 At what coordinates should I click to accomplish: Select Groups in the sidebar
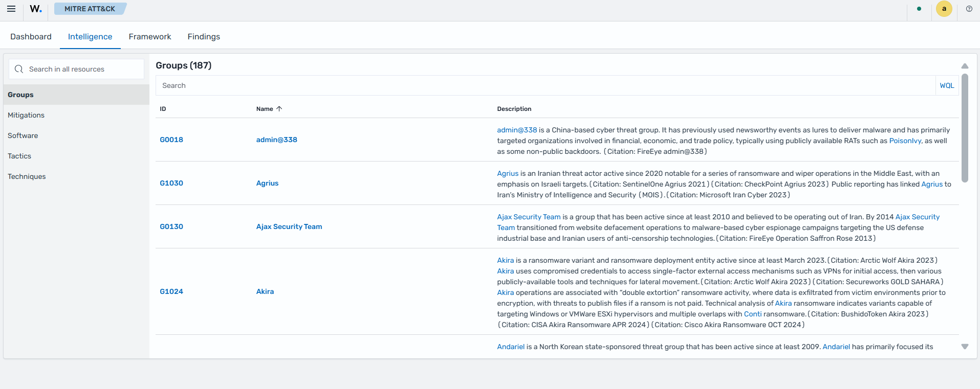76,95
